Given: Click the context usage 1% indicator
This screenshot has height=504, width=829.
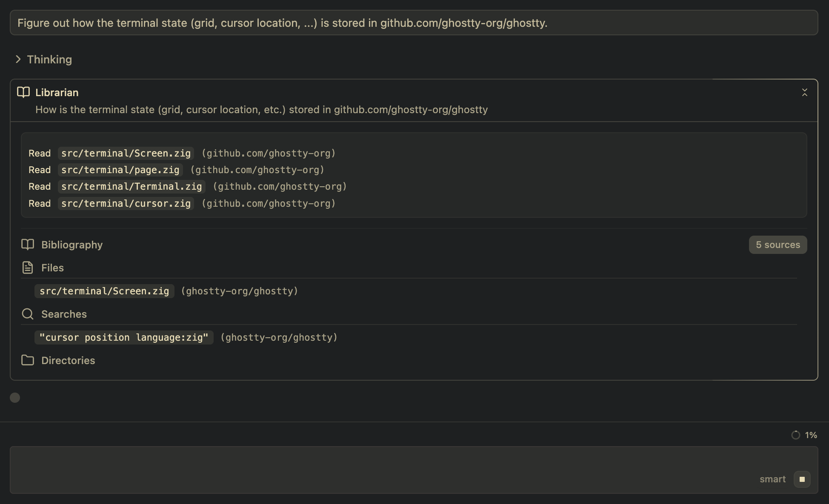Looking at the screenshot, I should (804, 435).
